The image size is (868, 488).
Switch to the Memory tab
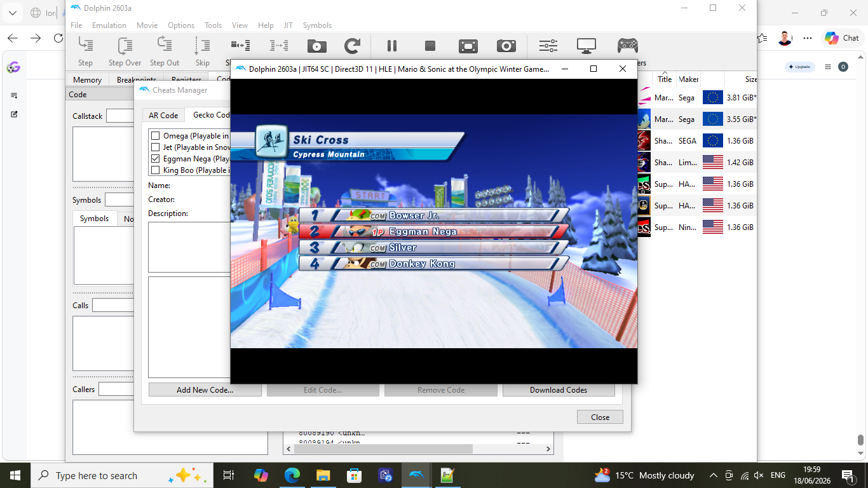click(x=87, y=80)
